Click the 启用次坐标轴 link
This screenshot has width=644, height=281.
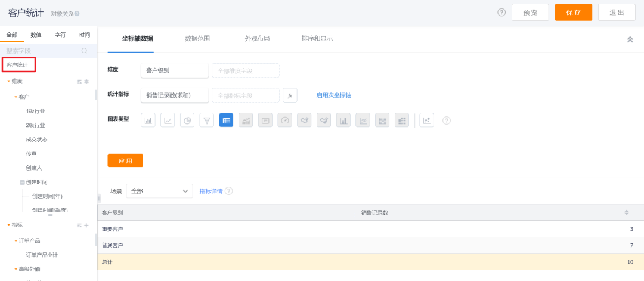click(333, 95)
